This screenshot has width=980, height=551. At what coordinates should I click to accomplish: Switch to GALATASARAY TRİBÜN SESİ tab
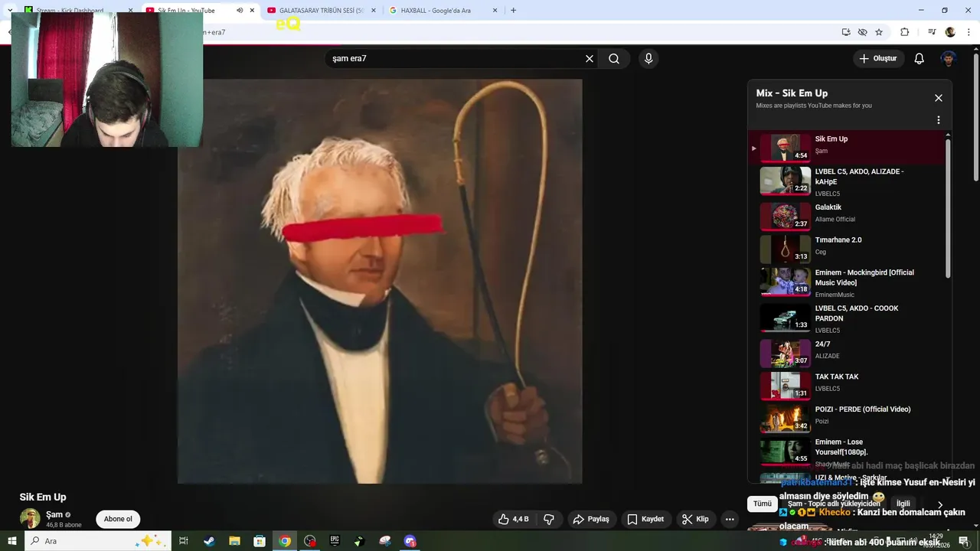point(320,11)
